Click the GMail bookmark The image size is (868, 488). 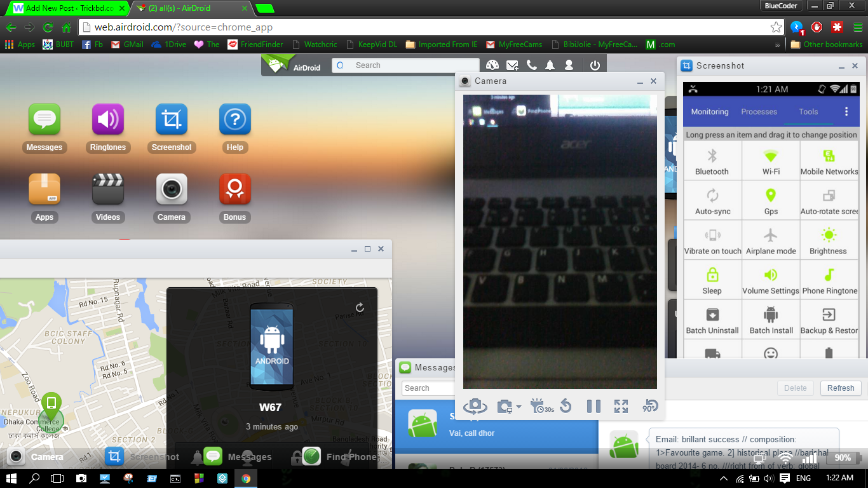(x=127, y=44)
